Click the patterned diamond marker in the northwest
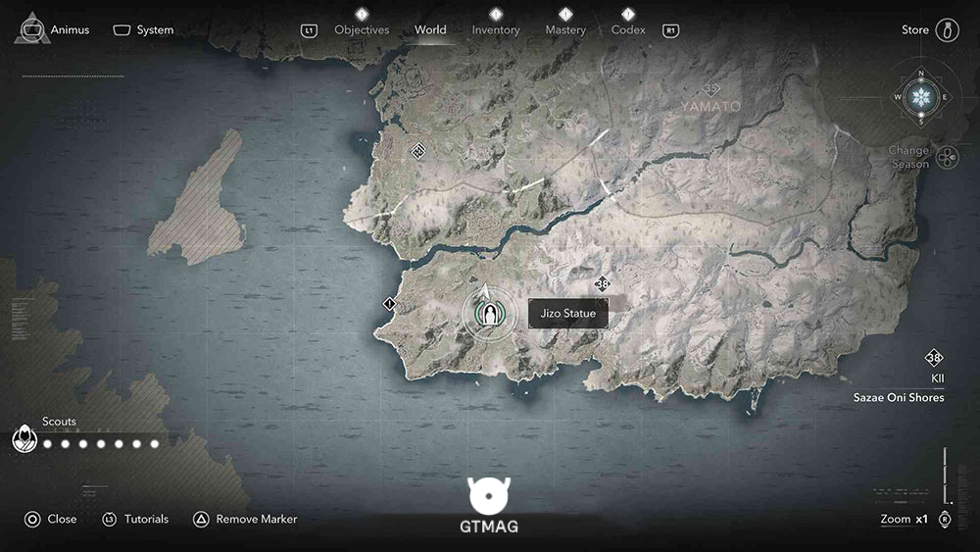Viewport: 980px width, 552px height. tap(418, 151)
